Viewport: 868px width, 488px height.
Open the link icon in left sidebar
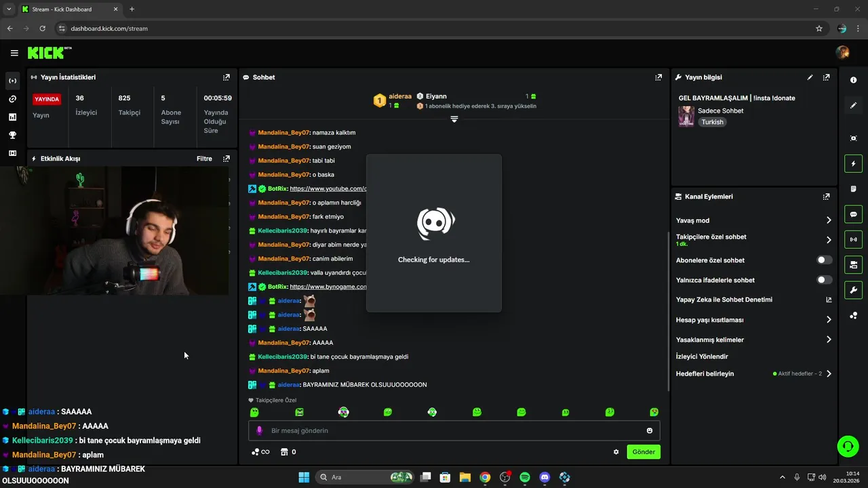click(x=12, y=99)
